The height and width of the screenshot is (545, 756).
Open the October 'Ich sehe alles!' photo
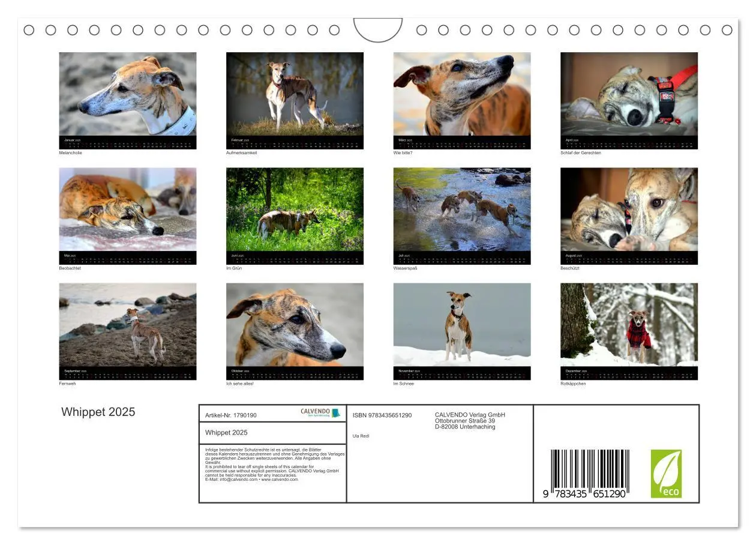click(x=295, y=325)
